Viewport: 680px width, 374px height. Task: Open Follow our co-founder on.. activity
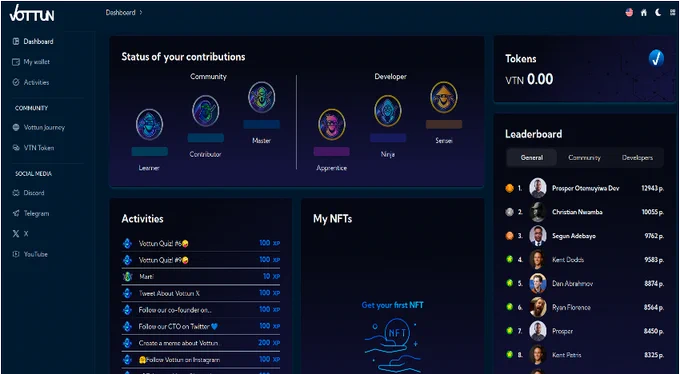pyautogui.click(x=201, y=310)
